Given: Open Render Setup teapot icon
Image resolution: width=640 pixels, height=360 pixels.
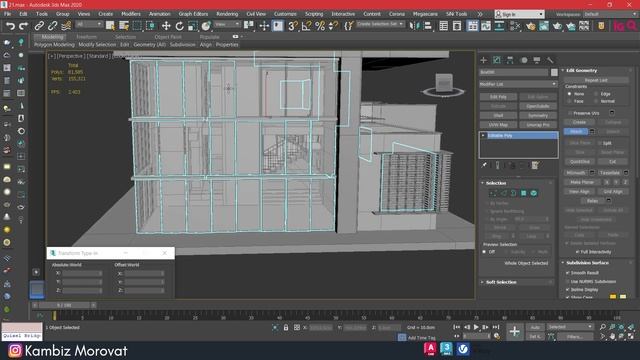Looking at the screenshot, I should tap(530, 26).
